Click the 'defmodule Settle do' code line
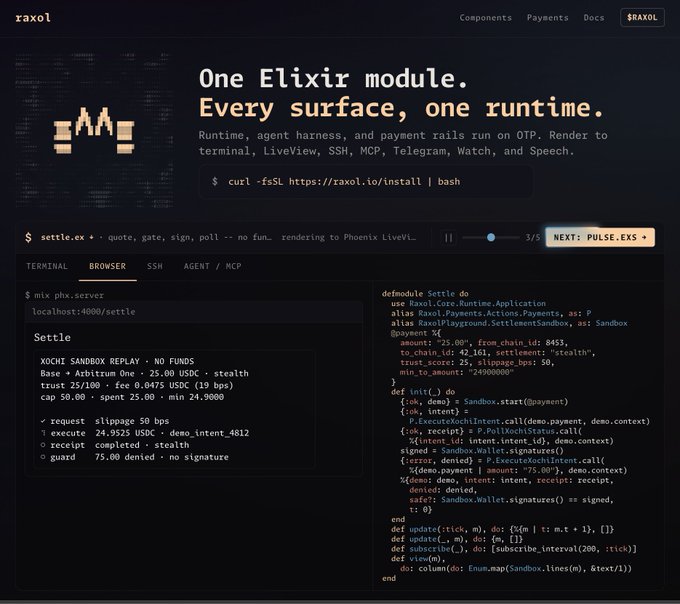Viewport: 680px width, 604px height. click(425, 294)
